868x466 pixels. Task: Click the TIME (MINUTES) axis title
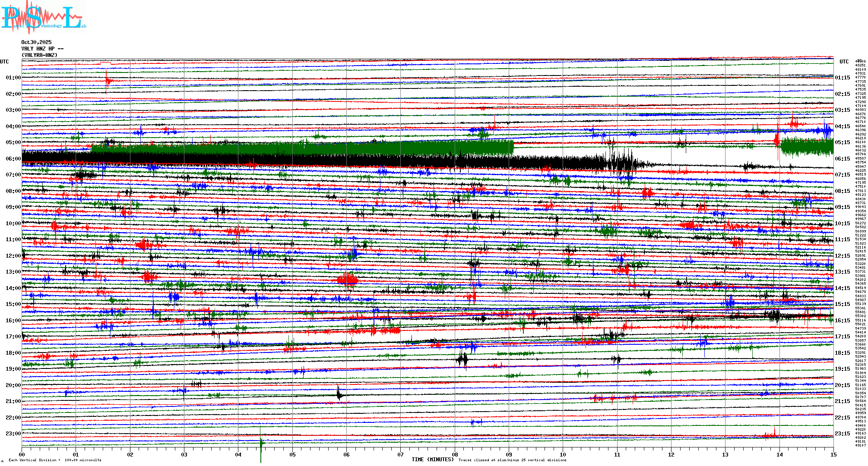tap(432, 460)
